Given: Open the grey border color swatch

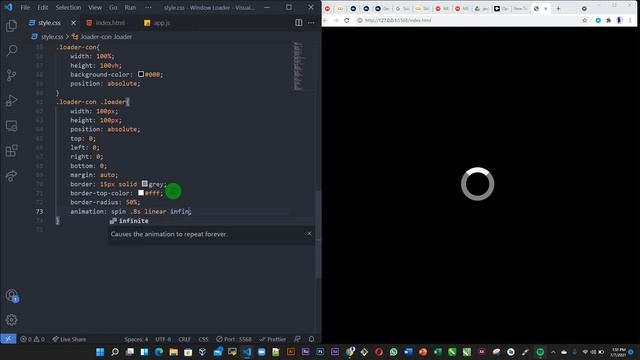Looking at the screenshot, I should point(144,184).
